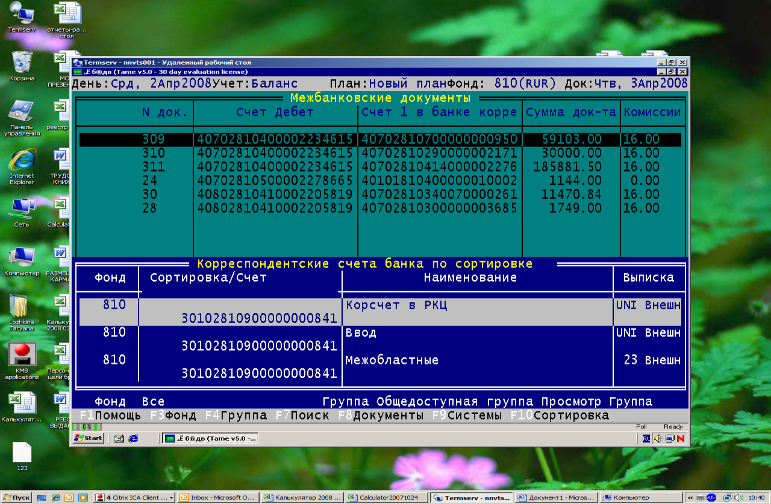Click Show Desktop icon in local quick launch

coord(42,498)
